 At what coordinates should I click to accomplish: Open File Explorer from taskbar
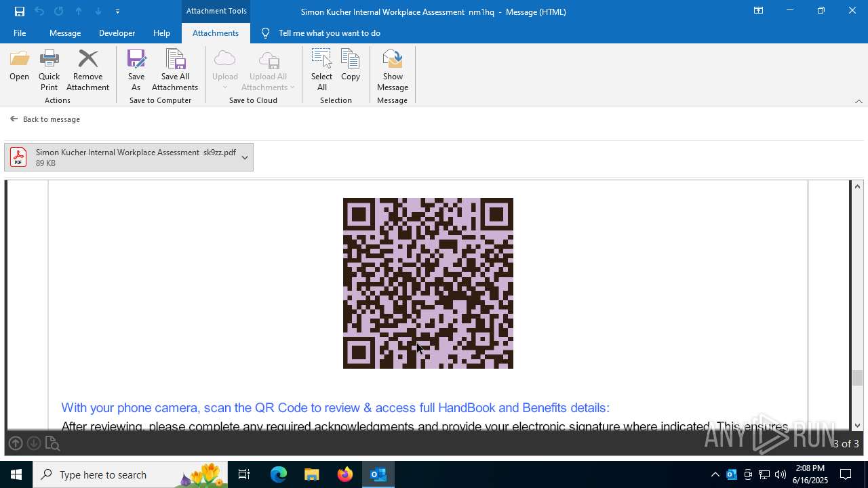click(312, 474)
